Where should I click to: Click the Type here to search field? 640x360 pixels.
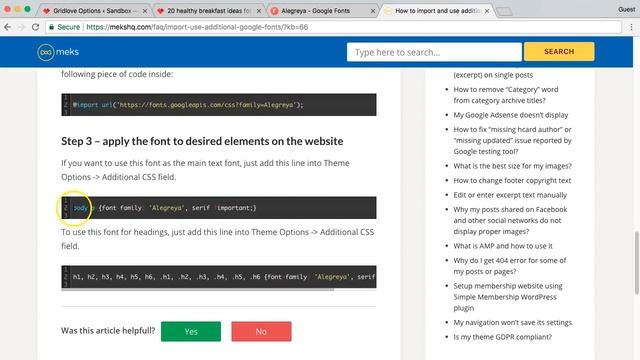click(434, 52)
